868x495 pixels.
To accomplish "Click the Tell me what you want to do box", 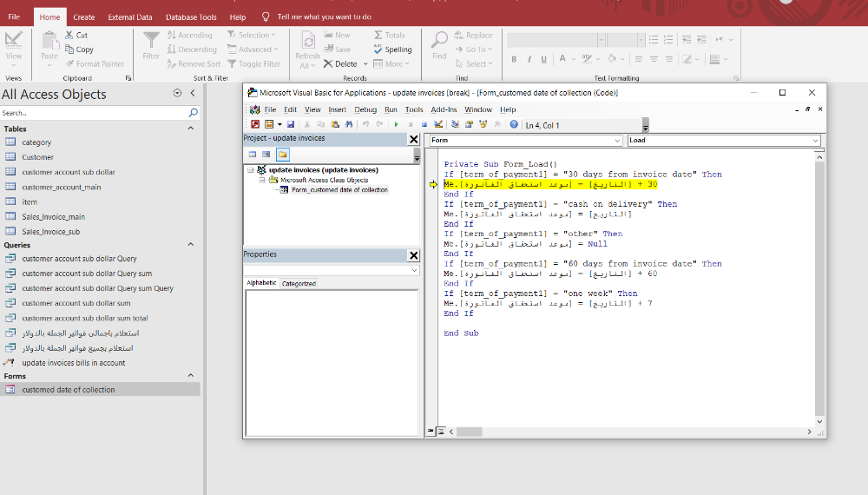I will [x=324, y=16].
